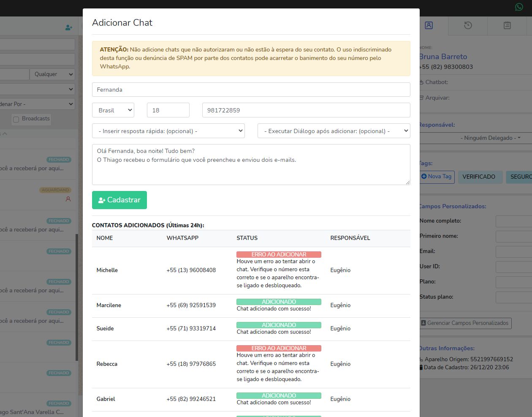Viewport: 532px width, 417px height.
Task: Open the Brasil country dropdown
Action: pos(113,110)
